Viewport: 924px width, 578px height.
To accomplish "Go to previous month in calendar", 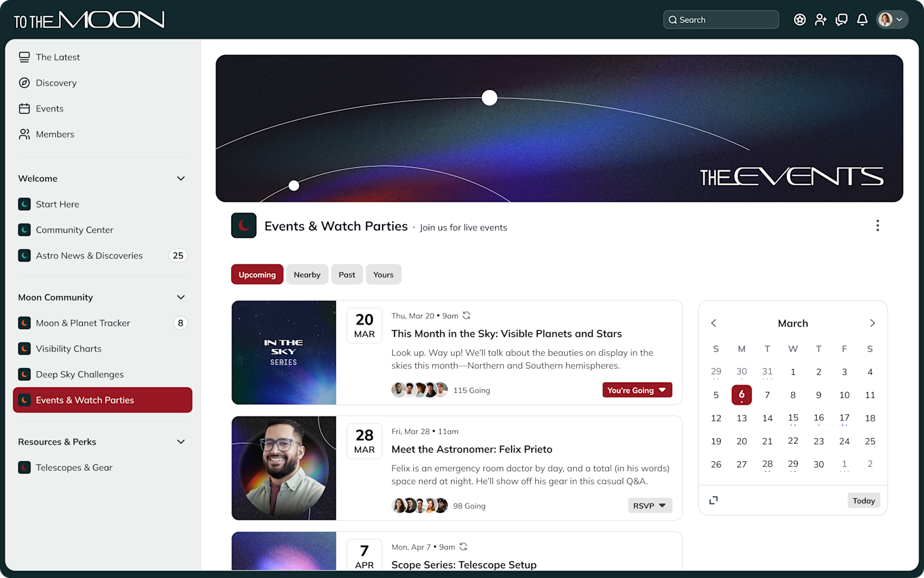I will tap(714, 323).
